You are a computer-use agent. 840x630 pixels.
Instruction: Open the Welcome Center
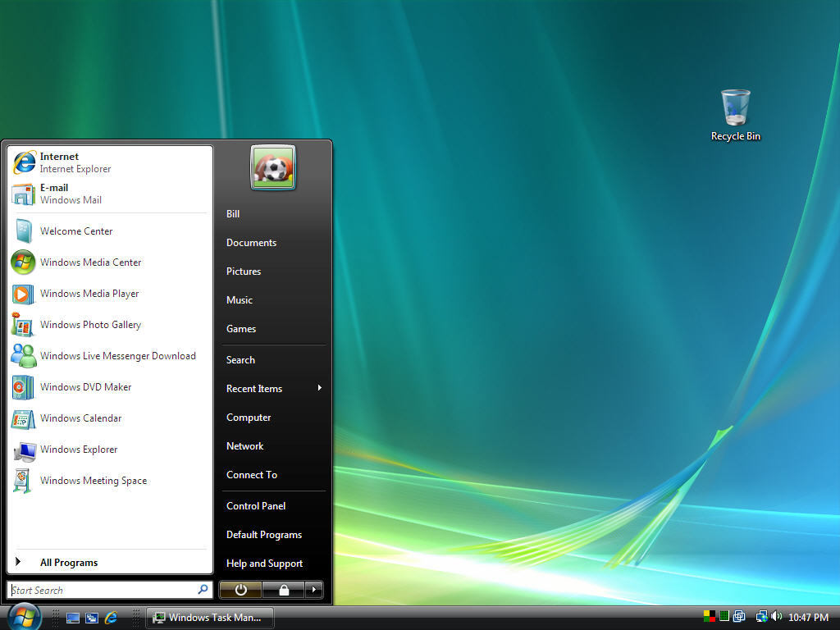(x=75, y=231)
